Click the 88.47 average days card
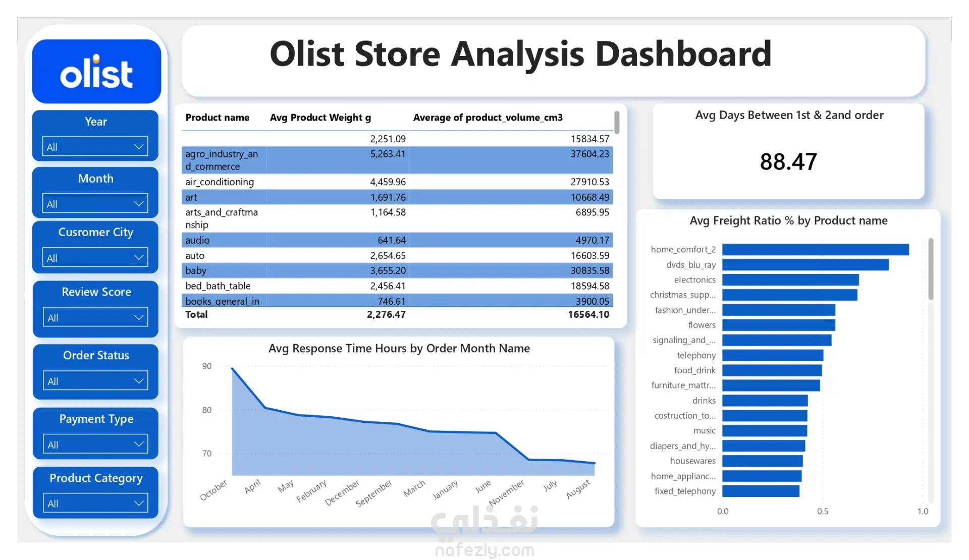Screen dimensions: 969x560 click(x=788, y=161)
